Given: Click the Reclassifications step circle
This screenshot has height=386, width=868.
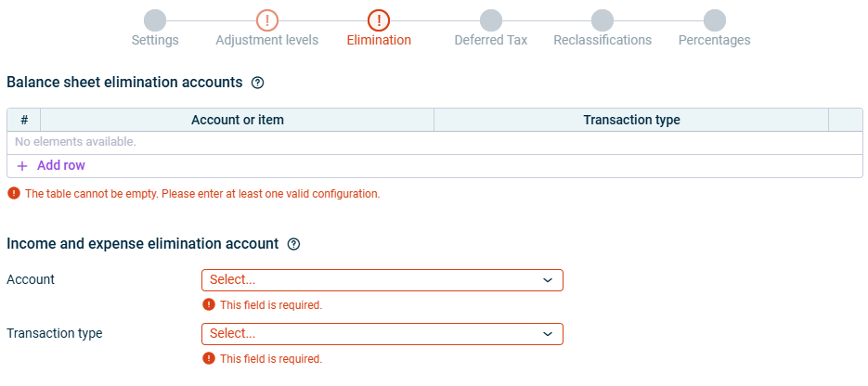Looking at the screenshot, I should (x=602, y=19).
